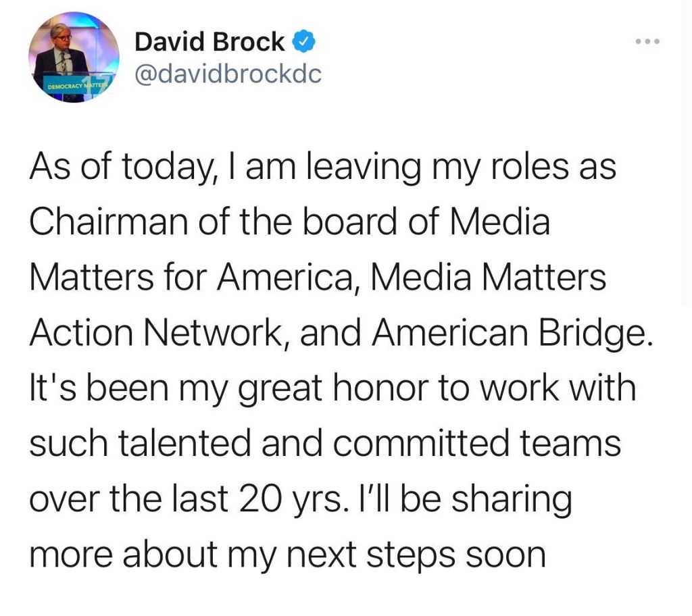This screenshot has height=616, width=692.
Task: Open the @davidbrockdc handle link
Action: click(228, 74)
